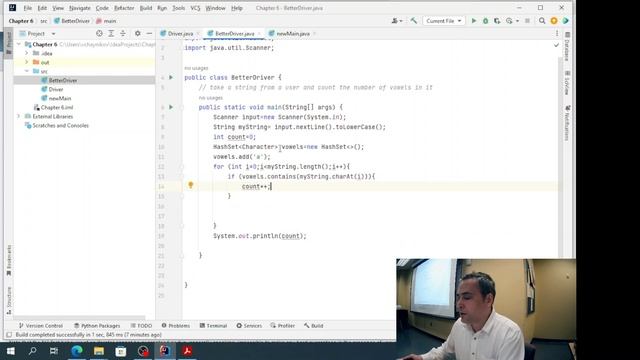Click Collapse All icon in Project panel
The width and height of the screenshot is (640, 360).
123,33
